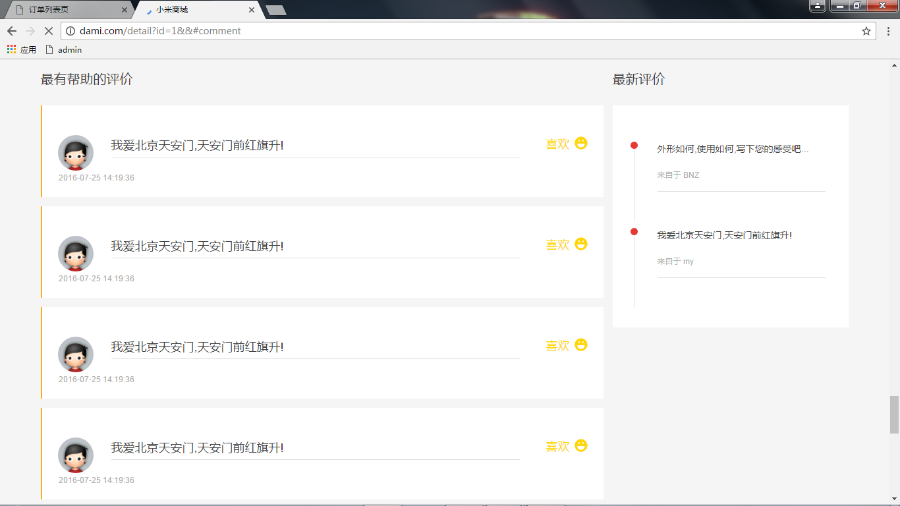Click the scrollbar up arrow

[x=894, y=65]
